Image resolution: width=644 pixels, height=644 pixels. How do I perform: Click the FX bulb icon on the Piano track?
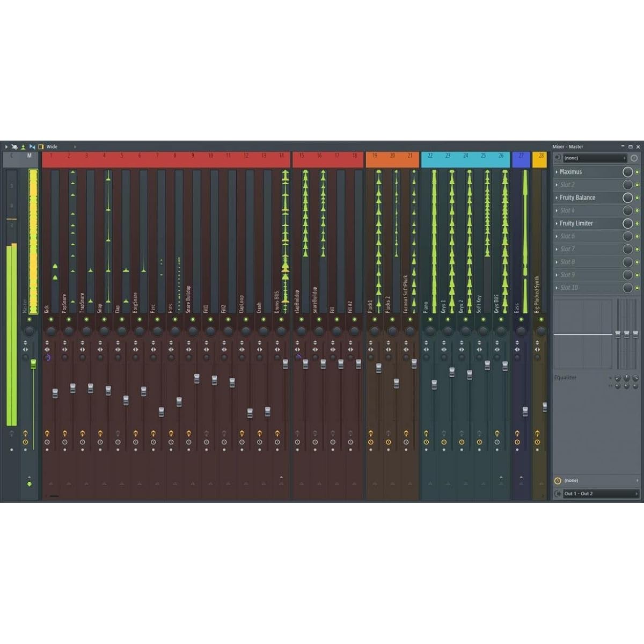[426, 433]
